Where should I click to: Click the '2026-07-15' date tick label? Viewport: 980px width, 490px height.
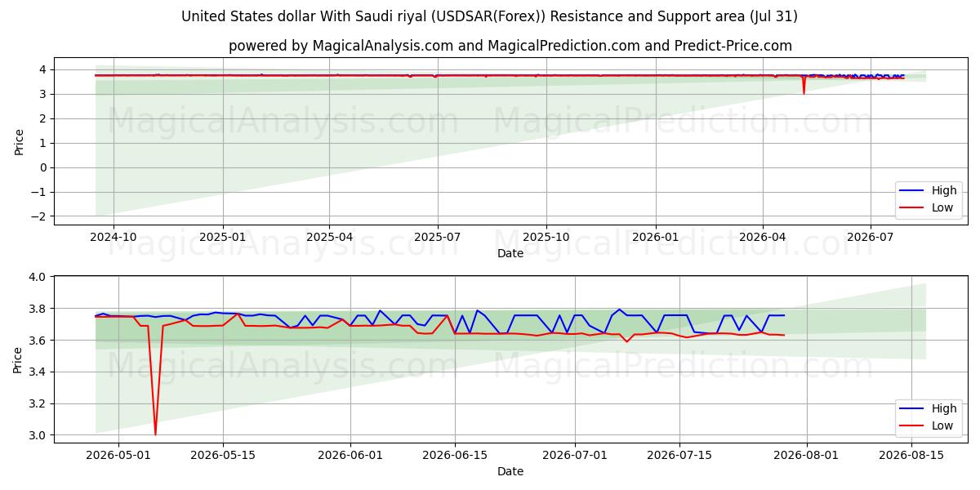(679, 456)
